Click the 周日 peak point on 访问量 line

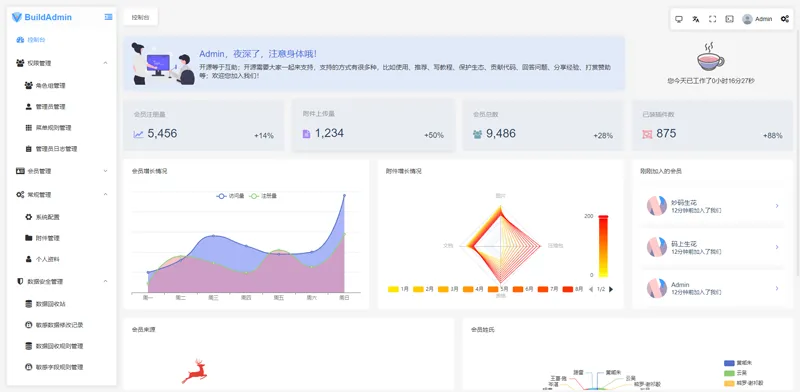344,195
